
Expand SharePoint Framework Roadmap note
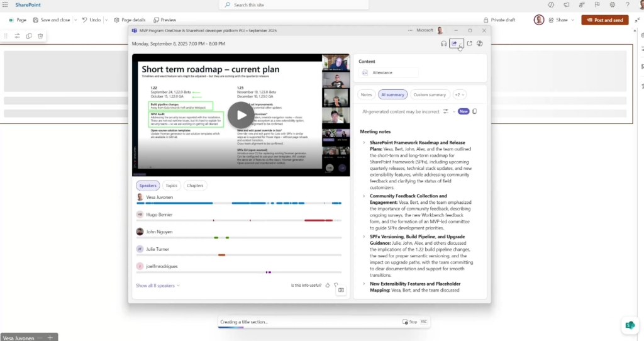364,143
